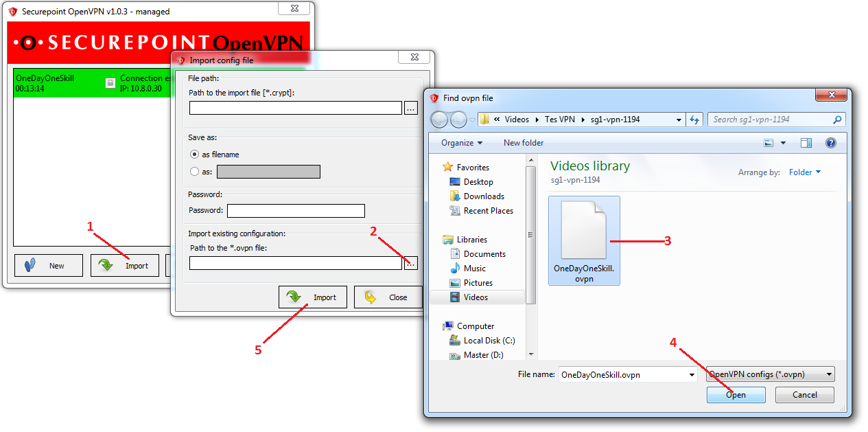Select Desktop in the navigation pane
This screenshot has width=868, height=432.
pos(478,181)
